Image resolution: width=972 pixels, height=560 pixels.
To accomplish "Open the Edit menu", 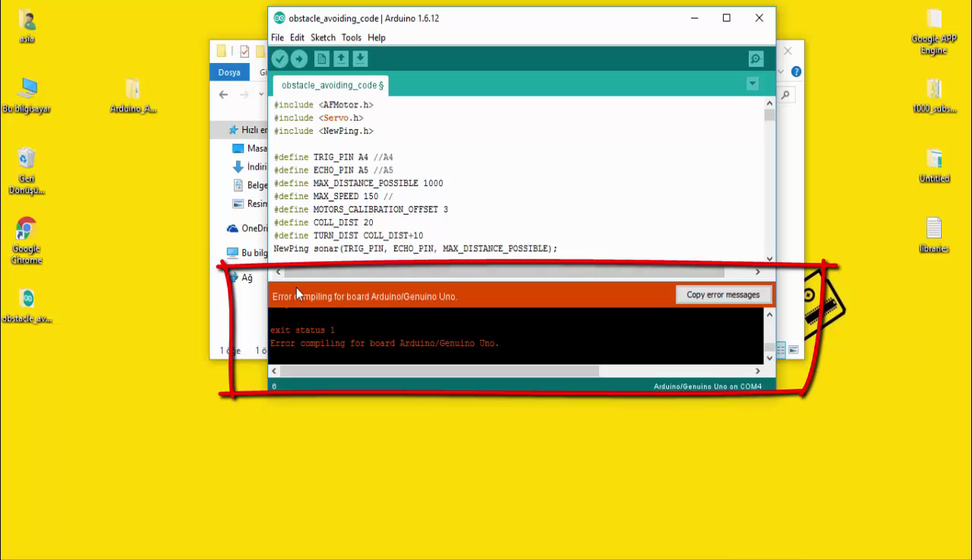I will (297, 37).
